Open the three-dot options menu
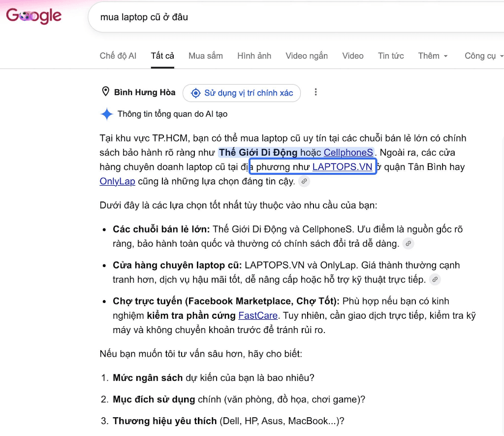This screenshot has height=436, width=504. click(x=315, y=92)
